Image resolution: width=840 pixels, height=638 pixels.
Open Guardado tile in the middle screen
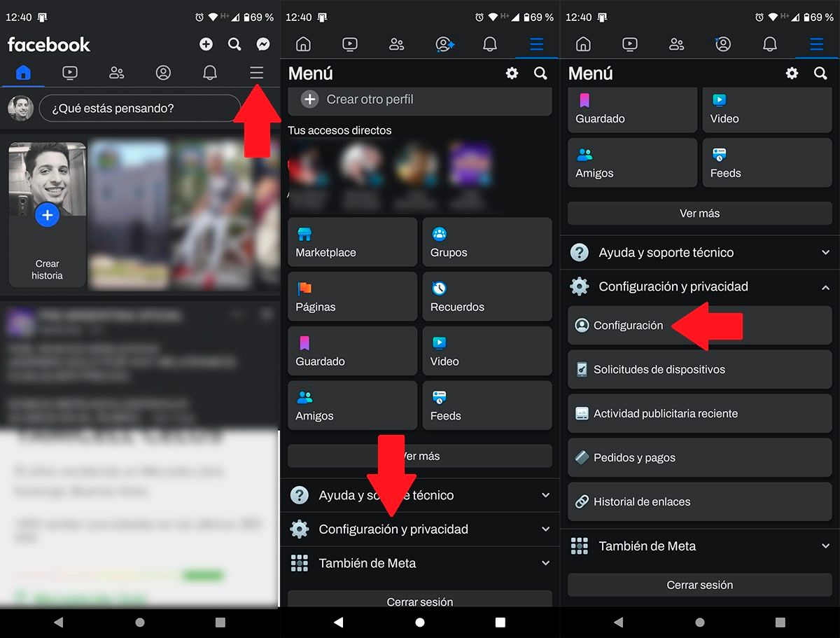click(x=353, y=351)
